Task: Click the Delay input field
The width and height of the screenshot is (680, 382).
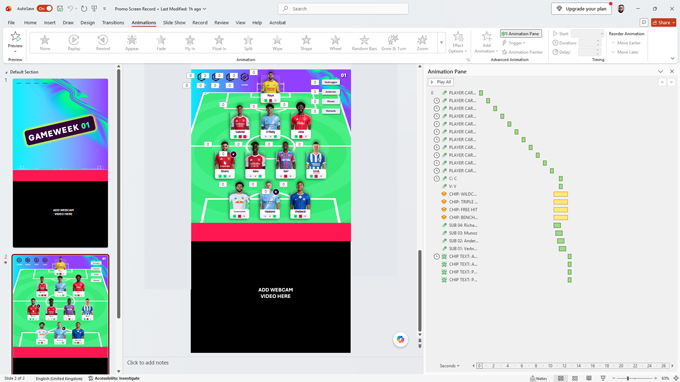Action: (589, 52)
